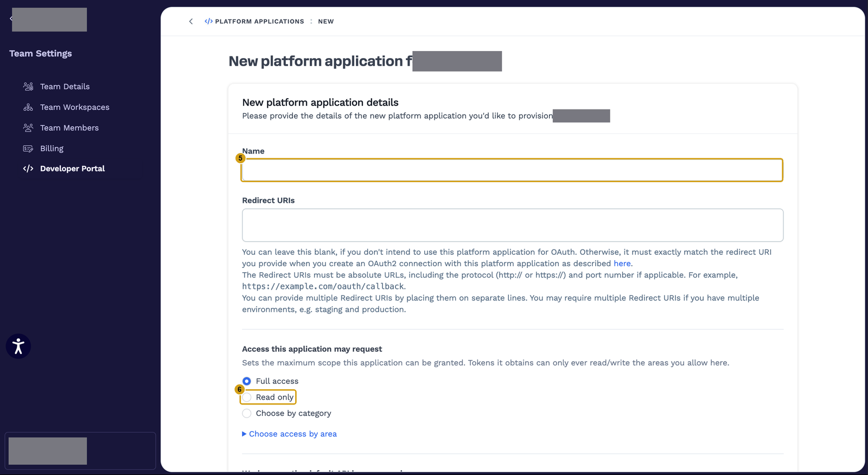Open the Team Members page

coord(69,128)
